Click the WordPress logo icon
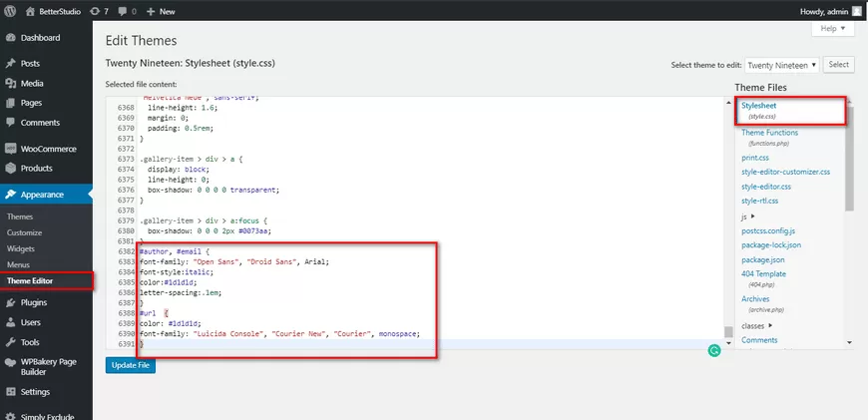This screenshot has width=868, height=420. pos(10,11)
